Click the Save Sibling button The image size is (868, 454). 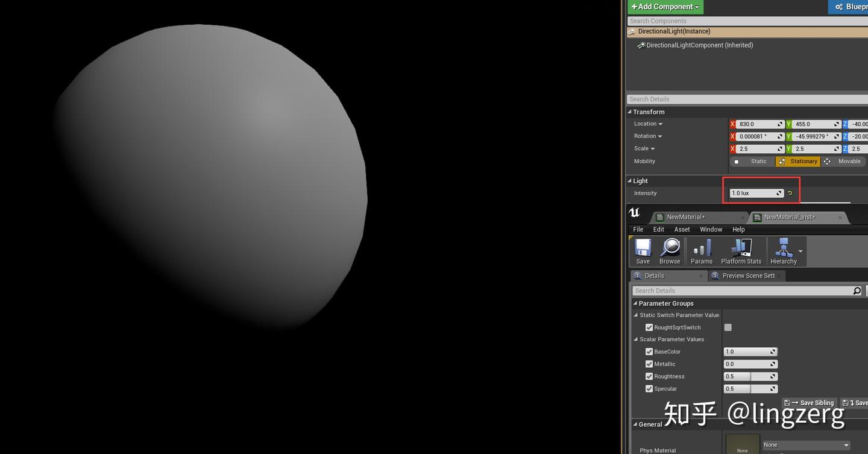[810, 403]
